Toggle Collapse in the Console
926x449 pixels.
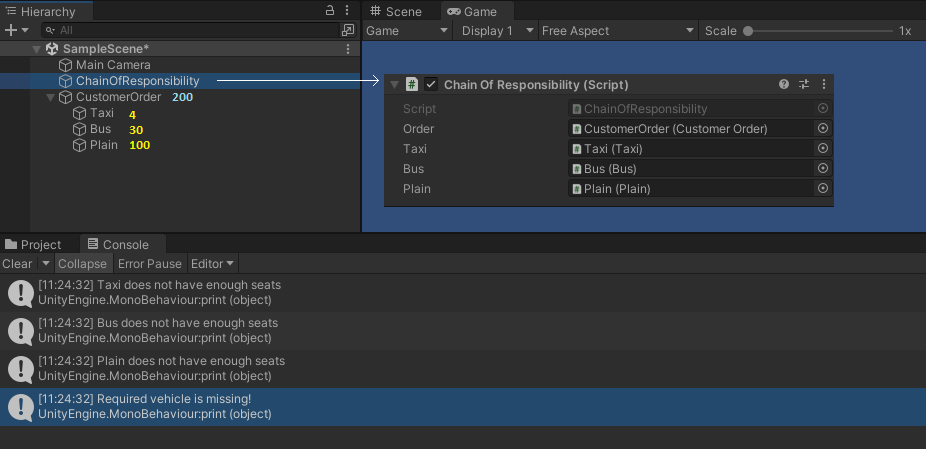click(83, 263)
